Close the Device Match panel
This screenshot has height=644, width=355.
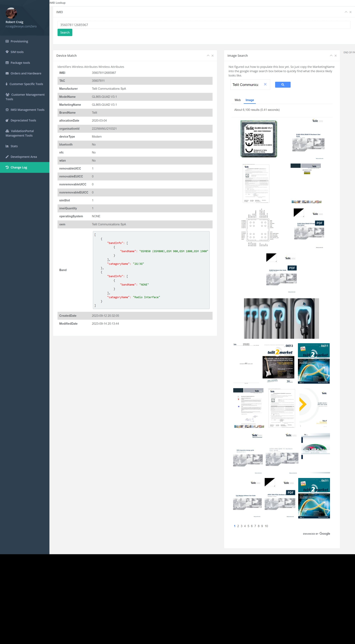point(213,55)
